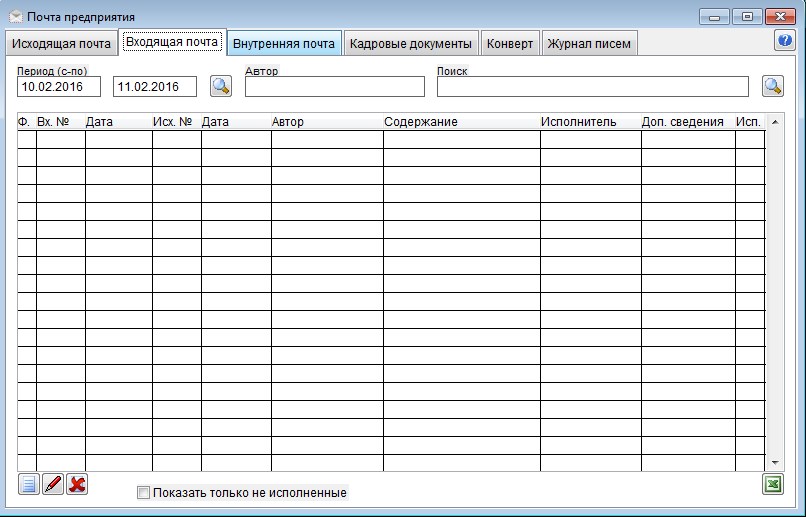Click the 'Автор' column header in table

327,122
